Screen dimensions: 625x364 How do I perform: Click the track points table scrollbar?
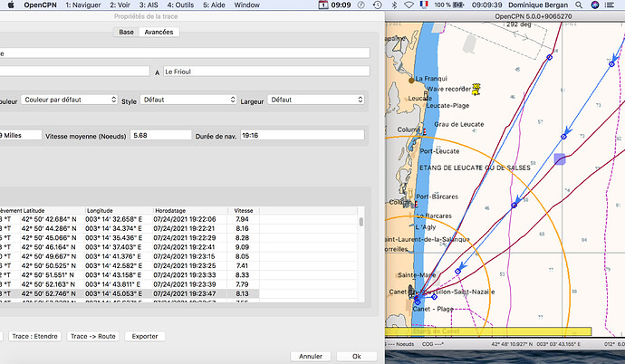pyautogui.click(x=361, y=222)
